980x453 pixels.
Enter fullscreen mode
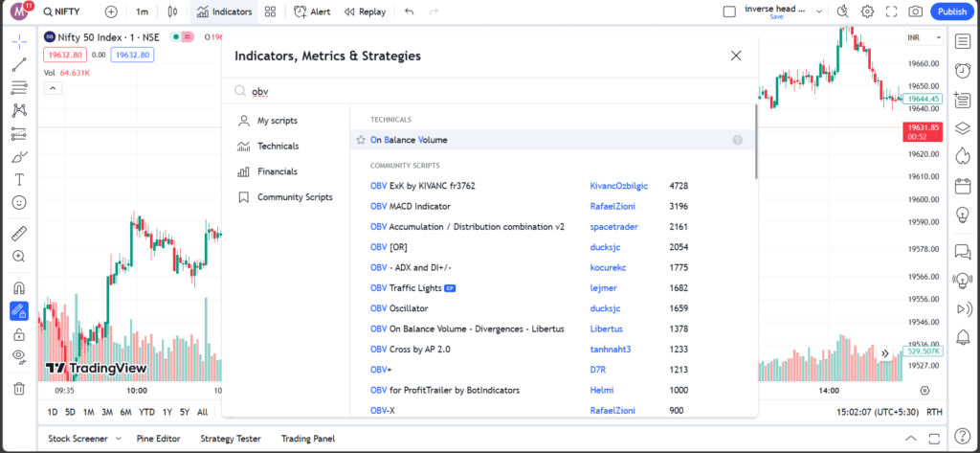(891, 11)
